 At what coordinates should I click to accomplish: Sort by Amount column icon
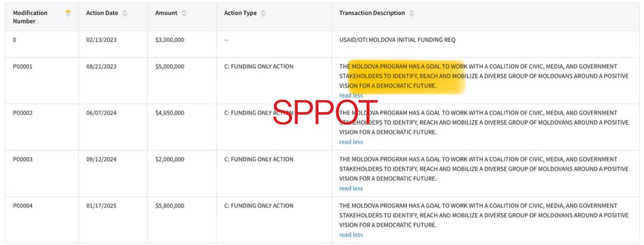(x=184, y=13)
